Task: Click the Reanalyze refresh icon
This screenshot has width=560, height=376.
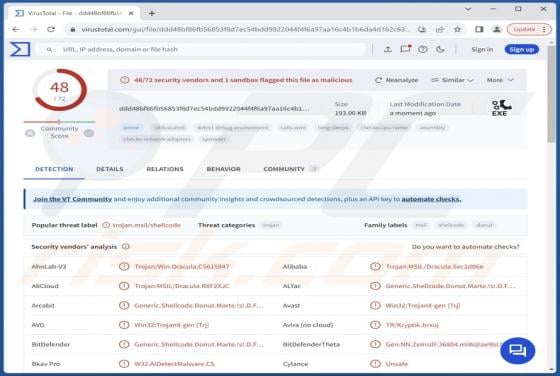Action: pyautogui.click(x=378, y=80)
